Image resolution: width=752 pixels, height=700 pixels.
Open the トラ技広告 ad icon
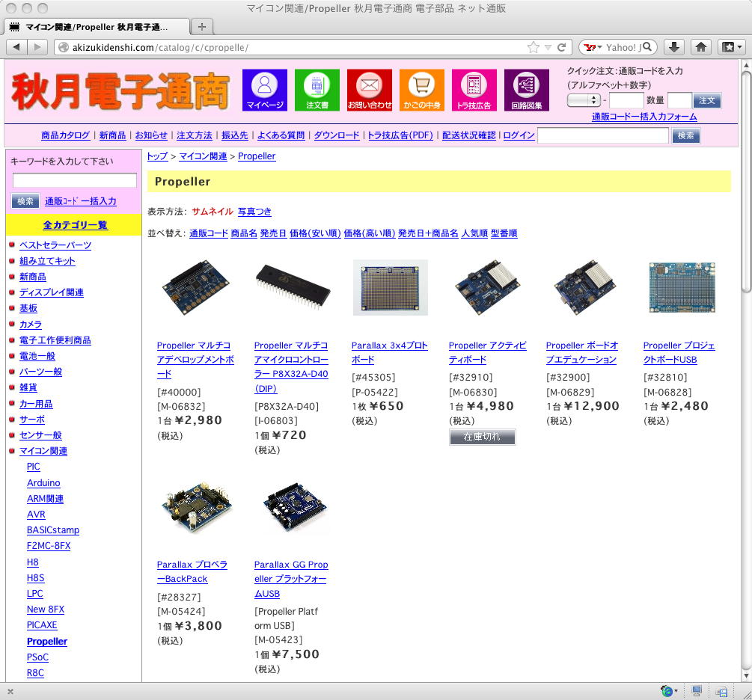[x=474, y=90]
